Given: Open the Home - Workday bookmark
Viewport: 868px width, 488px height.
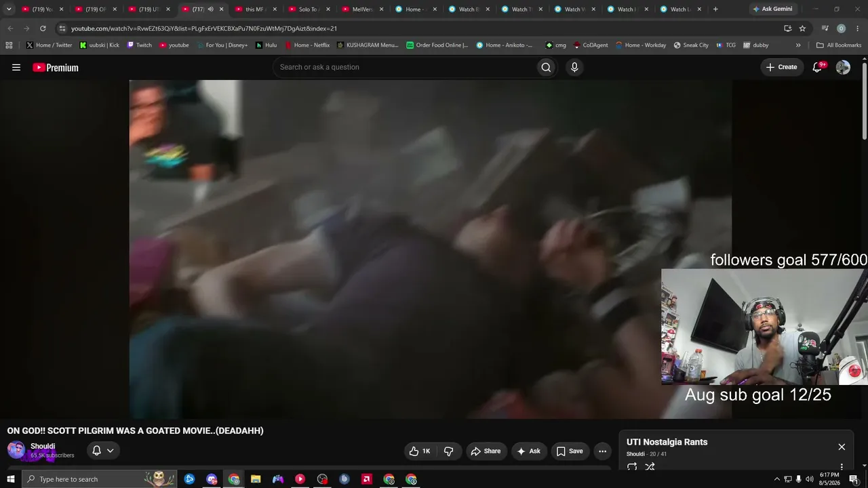Looking at the screenshot, I should [641, 45].
